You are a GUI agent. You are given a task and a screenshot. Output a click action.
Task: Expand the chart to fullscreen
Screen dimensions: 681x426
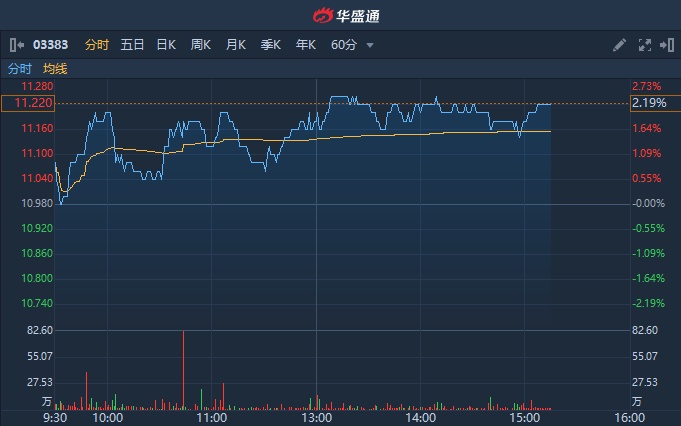644,45
